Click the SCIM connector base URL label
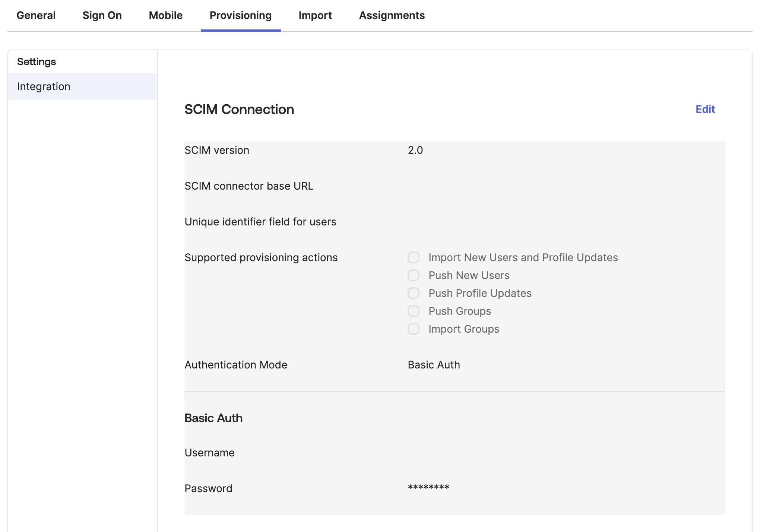 click(249, 186)
